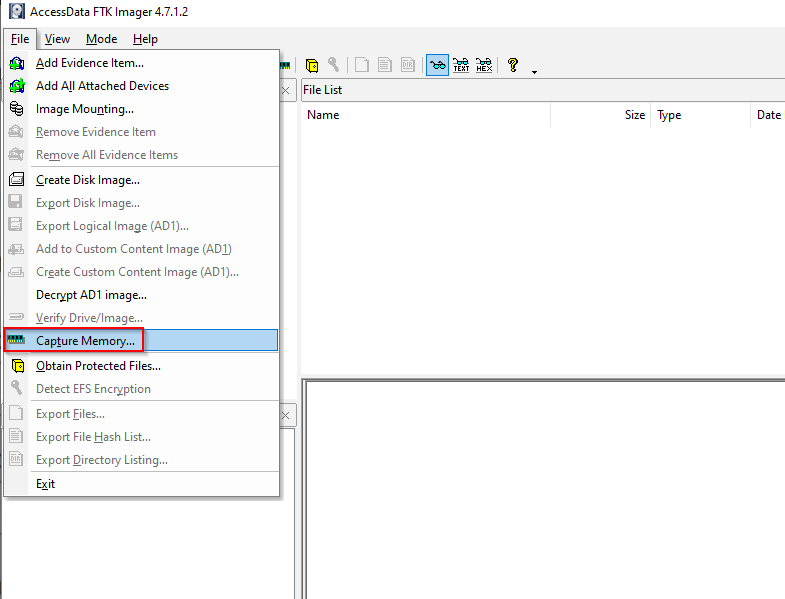Close the lower left pane
The image size is (785, 599).
(x=286, y=416)
